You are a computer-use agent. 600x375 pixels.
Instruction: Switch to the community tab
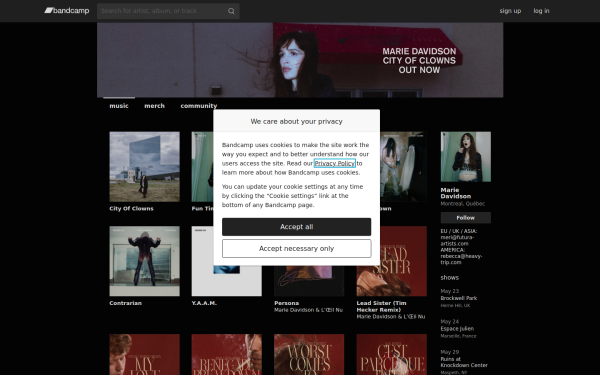pos(199,106)
